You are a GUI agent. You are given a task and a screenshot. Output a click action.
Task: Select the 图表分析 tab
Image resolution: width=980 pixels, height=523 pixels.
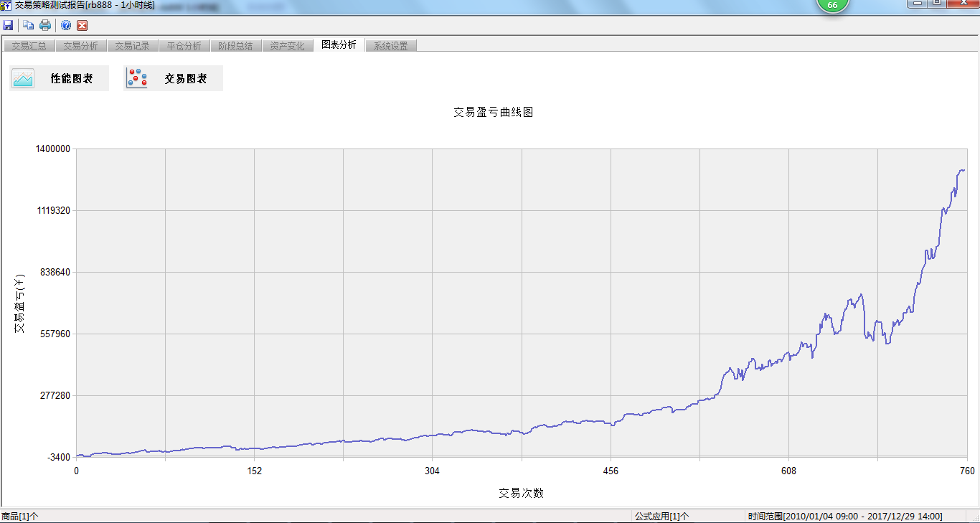click(339, 44)
